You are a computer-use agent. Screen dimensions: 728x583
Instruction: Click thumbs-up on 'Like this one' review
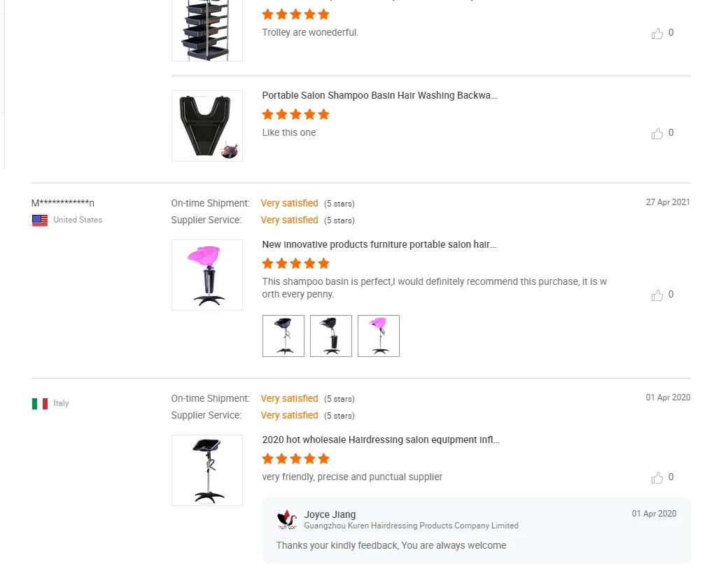(x=657, y=133)
